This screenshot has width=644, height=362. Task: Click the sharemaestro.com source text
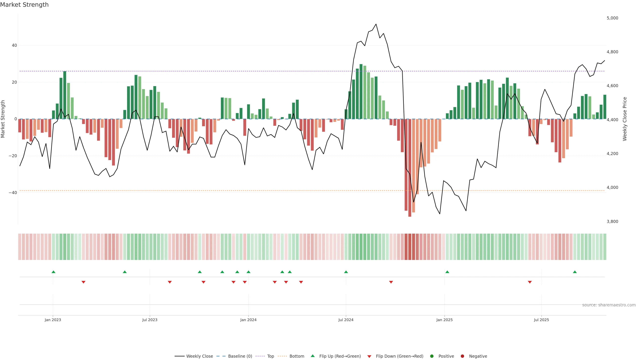609,305
